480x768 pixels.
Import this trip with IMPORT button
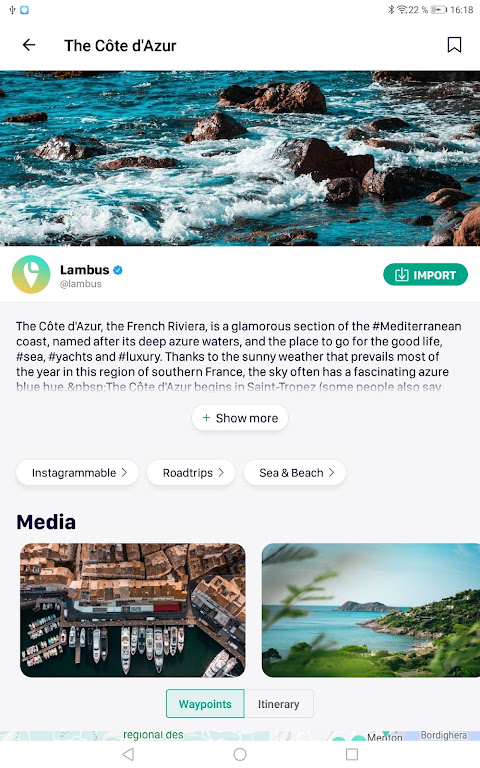[425, 275]
